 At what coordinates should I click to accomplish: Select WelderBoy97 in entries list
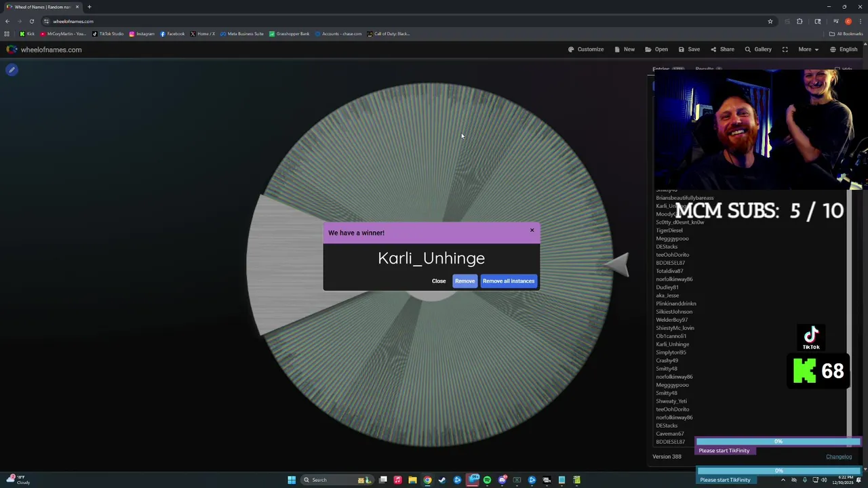672,320
